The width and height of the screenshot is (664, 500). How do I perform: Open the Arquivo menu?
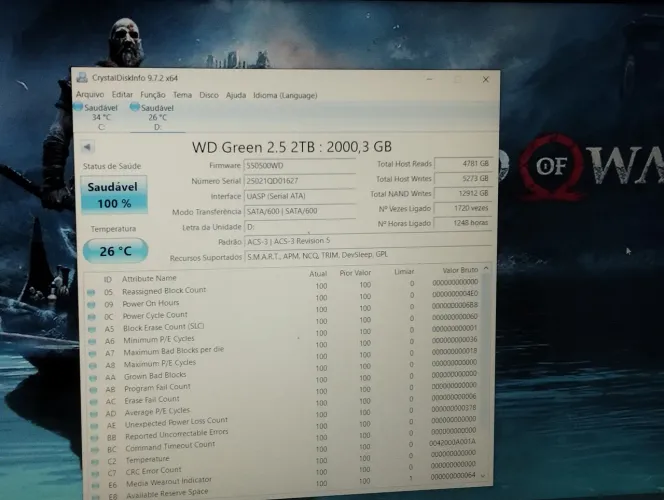tap(90, 94)
